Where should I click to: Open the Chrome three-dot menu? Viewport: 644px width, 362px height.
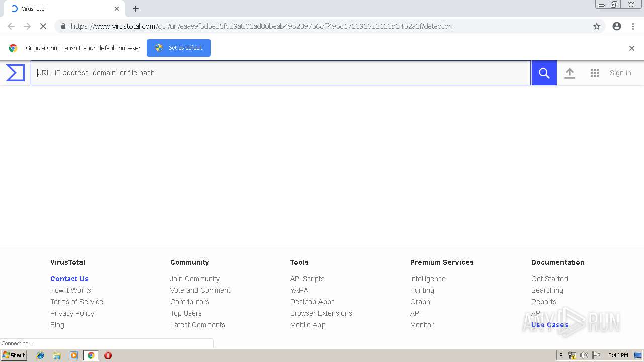coord(633,26)
